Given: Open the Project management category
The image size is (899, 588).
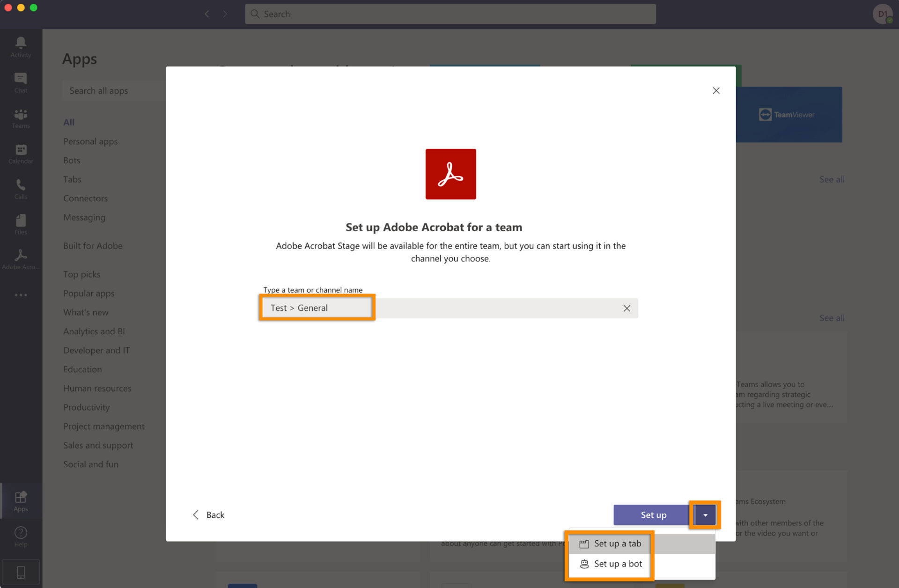Looking at the screenshot, I should point(103,426).
